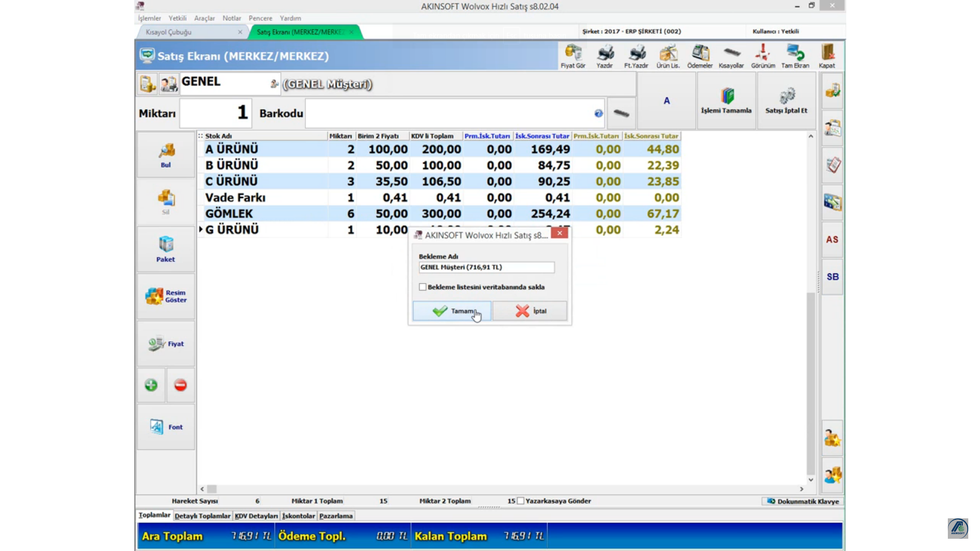Click the Dokunmatik Klavye button
Screen dimensions: 980x551
[803, 502]
